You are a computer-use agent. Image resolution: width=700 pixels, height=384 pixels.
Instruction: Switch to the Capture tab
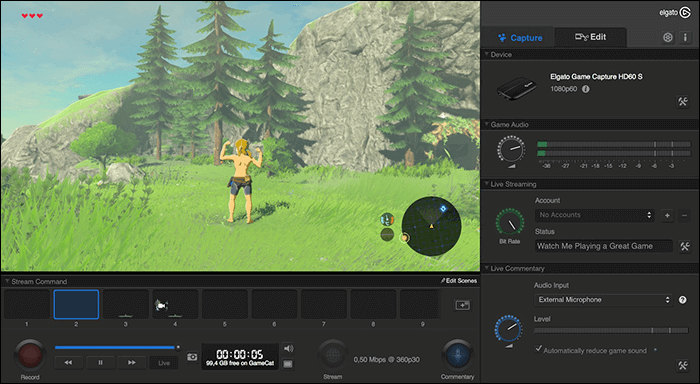pos(520,38)
